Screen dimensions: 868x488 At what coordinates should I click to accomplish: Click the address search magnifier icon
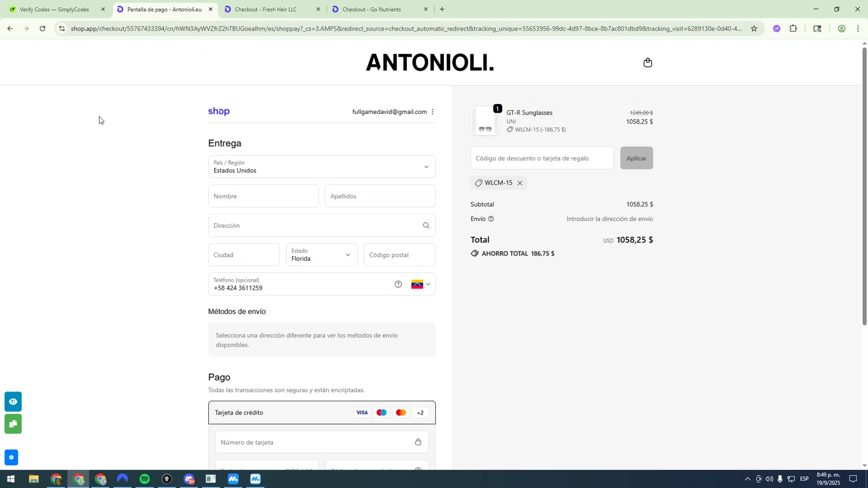pyautogui.click(x=426, y=225)
